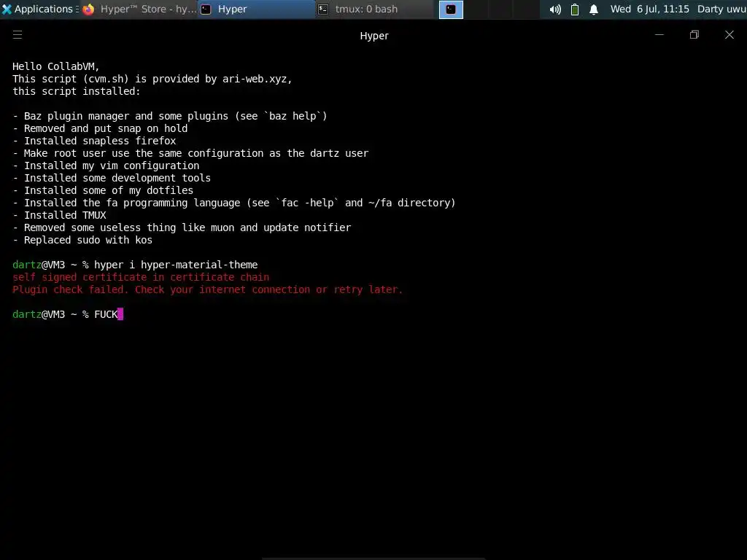Select the Hyper taskbar entry
Image resolution: width=747 pixels, height=560 pixels.
[256, 9]
